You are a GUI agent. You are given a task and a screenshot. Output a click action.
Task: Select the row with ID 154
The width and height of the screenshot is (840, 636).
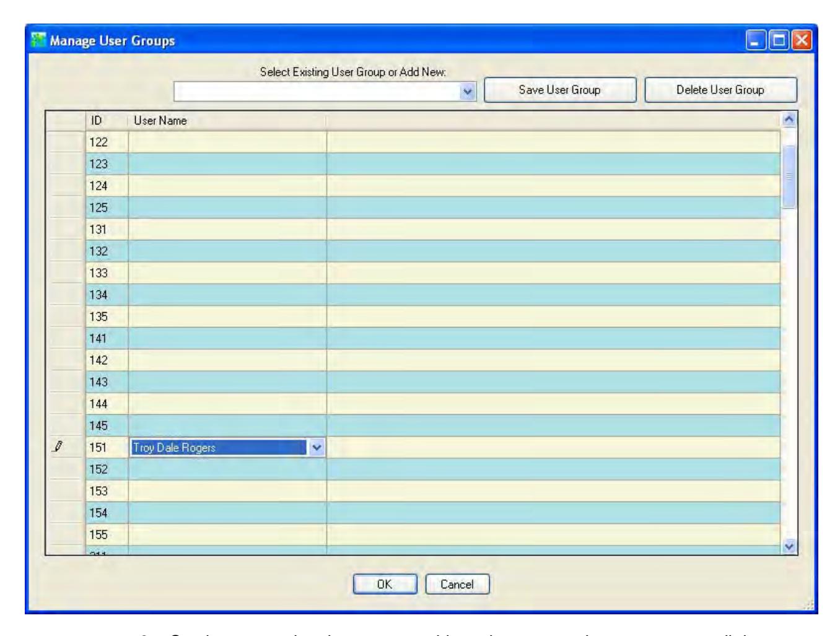click(413, 513)
